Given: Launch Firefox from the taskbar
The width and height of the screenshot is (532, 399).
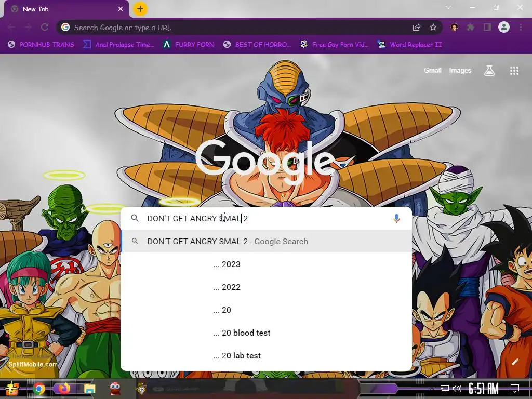Looking at the screenshot, I should click(64, 388).
